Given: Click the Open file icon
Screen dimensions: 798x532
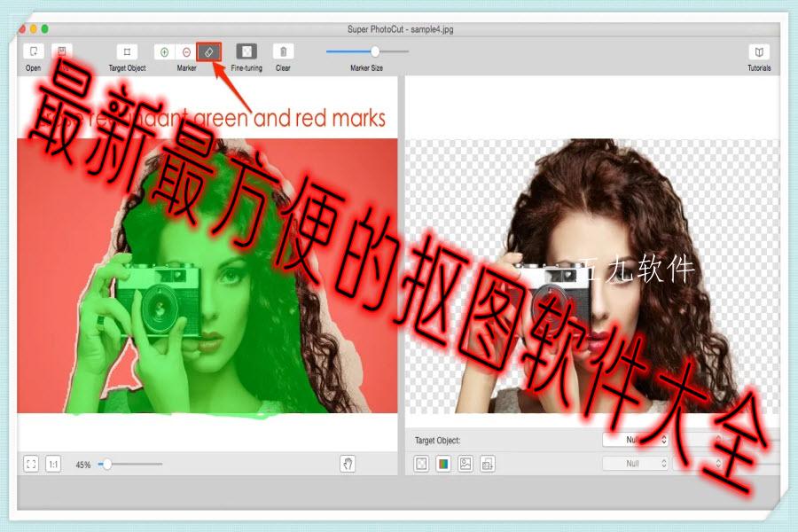Looking at the screenshot, I should tap(33, 52).
